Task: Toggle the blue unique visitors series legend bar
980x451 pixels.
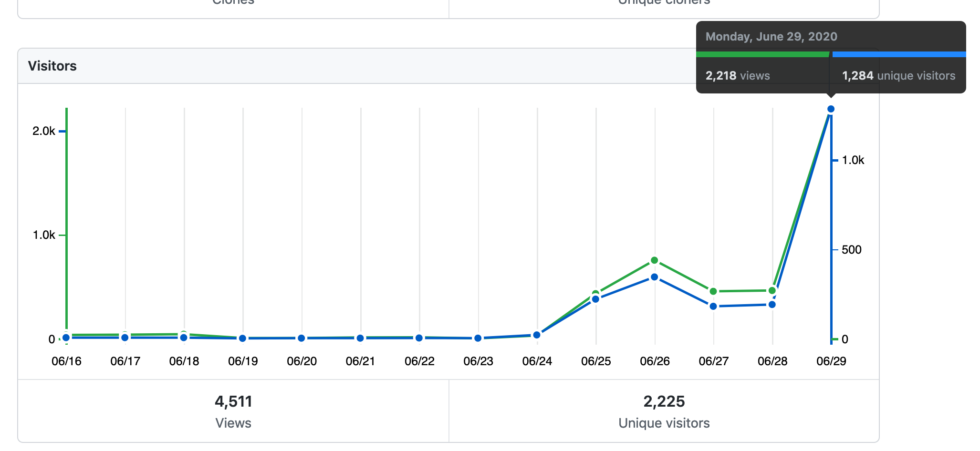Action: 899,54
